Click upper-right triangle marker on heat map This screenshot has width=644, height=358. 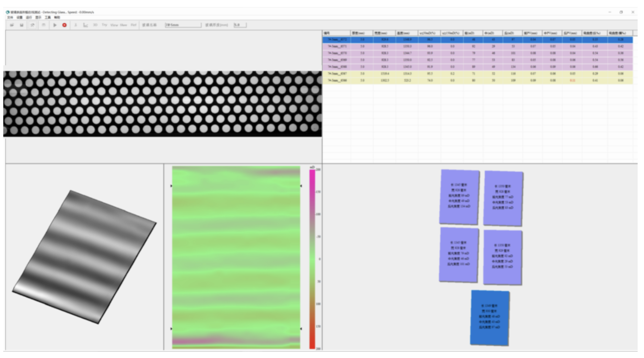301,186
